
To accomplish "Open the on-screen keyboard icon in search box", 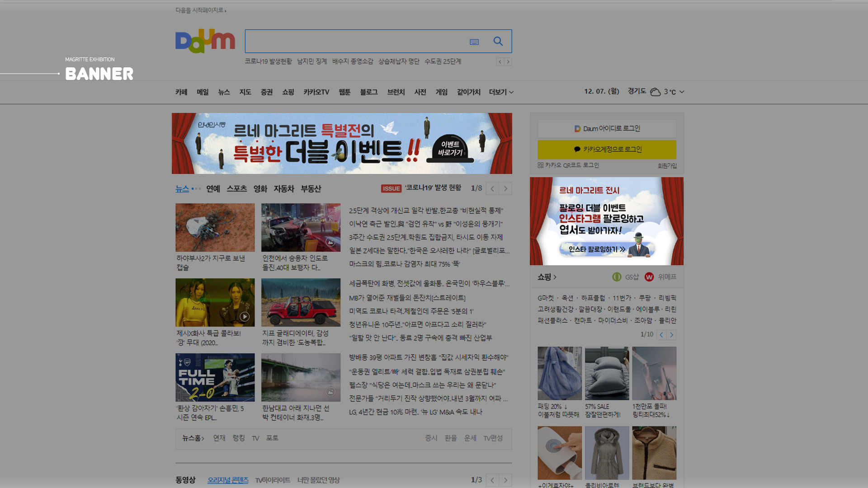I will point(474,42).
